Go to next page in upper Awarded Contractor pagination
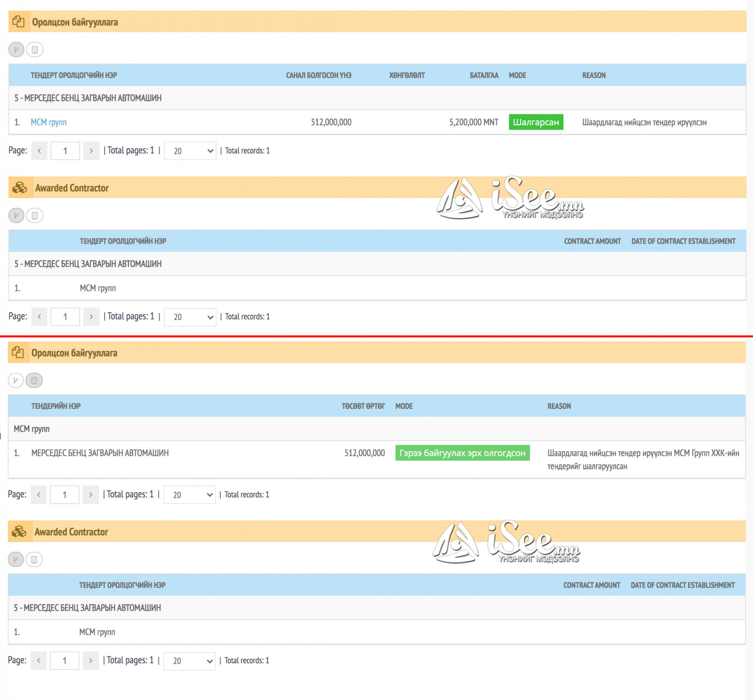Viewport: 753px width, 700px height. (91, 317)
